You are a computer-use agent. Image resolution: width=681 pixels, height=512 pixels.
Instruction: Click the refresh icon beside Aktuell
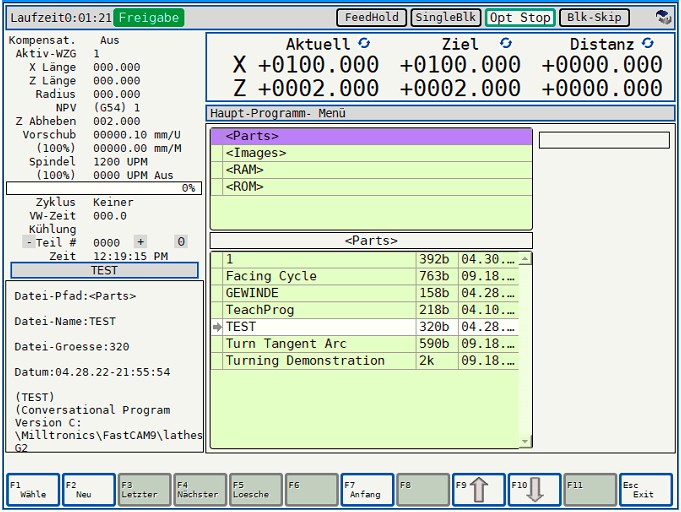(x=364, y=43)
